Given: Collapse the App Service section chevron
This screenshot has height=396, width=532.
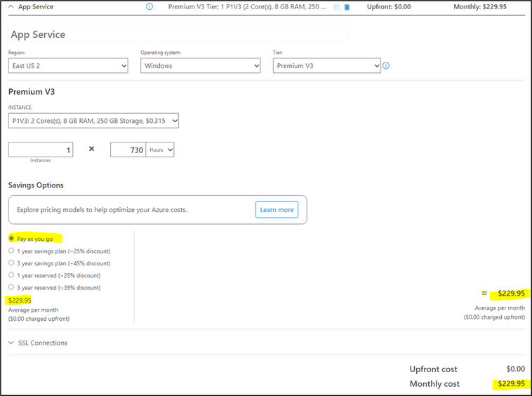Looking at the screenshot, I should (11, 6).
